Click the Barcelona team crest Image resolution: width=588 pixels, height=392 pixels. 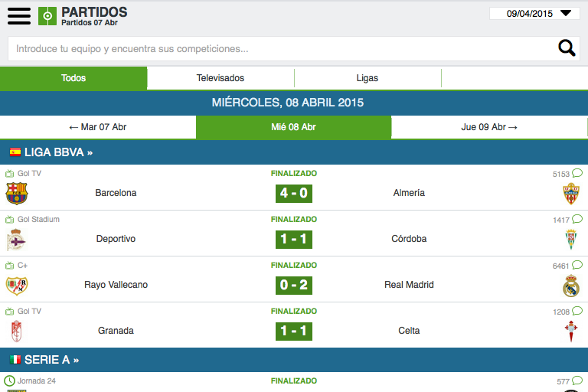tap(17, 194)
